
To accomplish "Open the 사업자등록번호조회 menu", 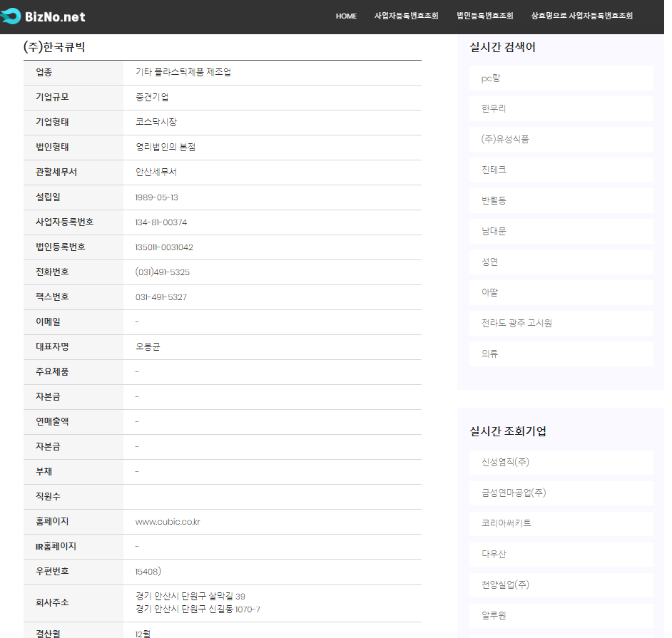I will pyautogui.click(x=406, y=16).
